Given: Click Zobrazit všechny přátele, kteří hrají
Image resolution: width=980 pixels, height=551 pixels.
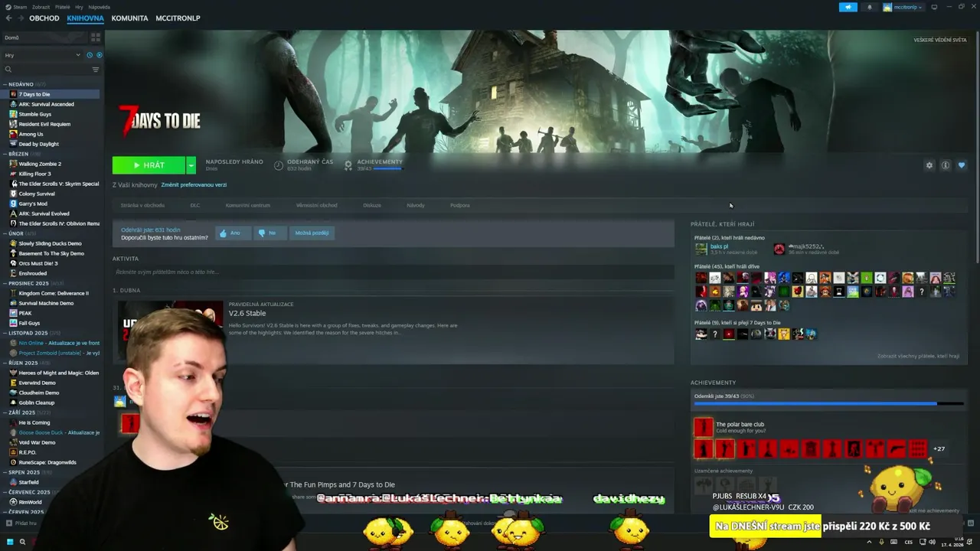Looking at the screenshot, I should click(x=918, y=356).
